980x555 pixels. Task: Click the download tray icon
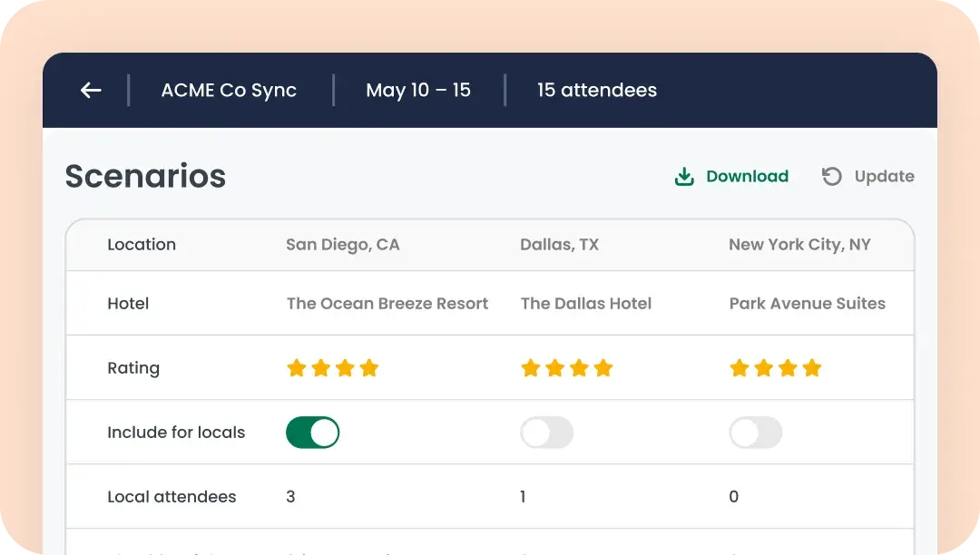point(684,177)
